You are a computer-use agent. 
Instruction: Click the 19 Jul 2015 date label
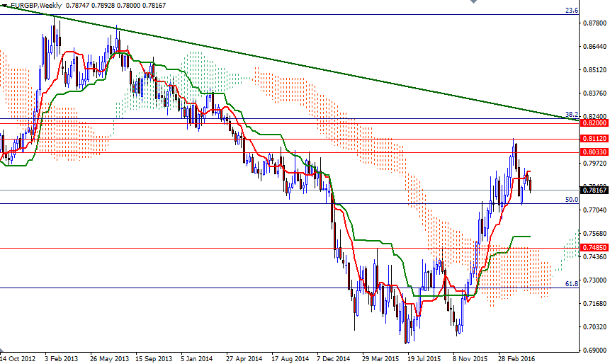424,358
